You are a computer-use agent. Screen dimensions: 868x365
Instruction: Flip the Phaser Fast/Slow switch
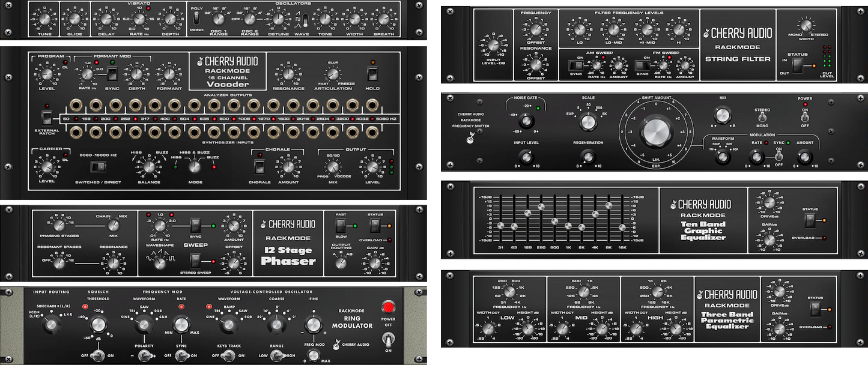[x=341, y=226]
